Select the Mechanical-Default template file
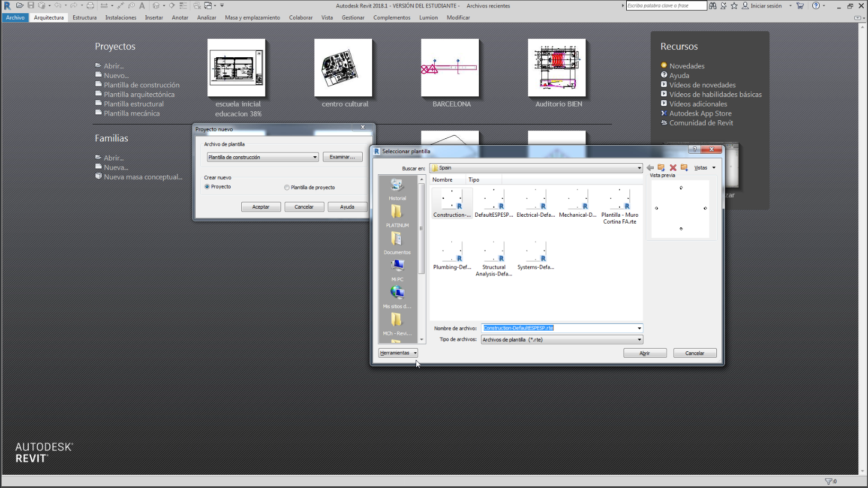Image resolution: width=868 pixels, height=488 pixels. (x=577, y=203)
